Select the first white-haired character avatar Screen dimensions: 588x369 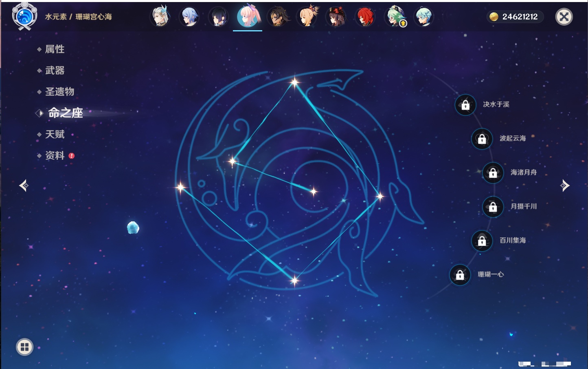[x=160, y=17]
